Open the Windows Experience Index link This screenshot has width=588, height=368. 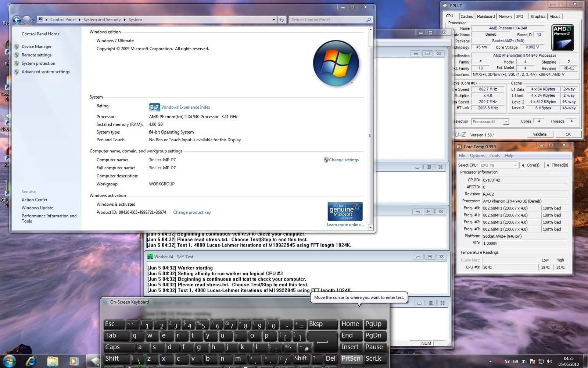coord(186,107)
